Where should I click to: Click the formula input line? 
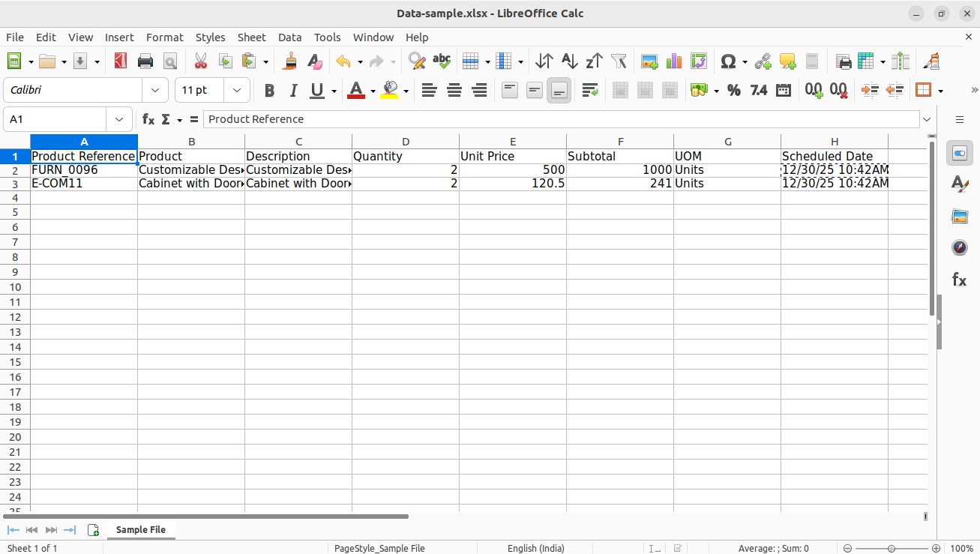[561, 119]
